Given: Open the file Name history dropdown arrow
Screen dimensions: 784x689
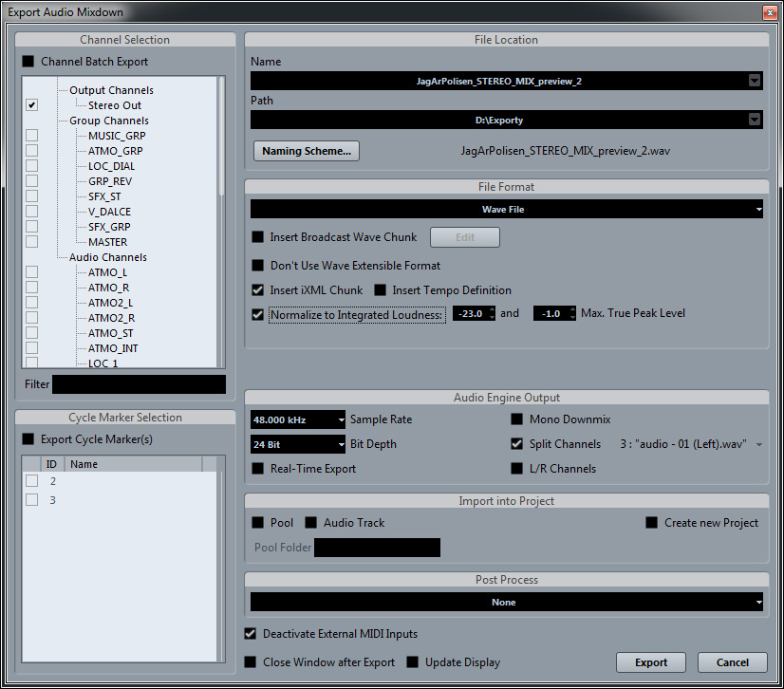Looking at the screenshot, I should 755,82.
